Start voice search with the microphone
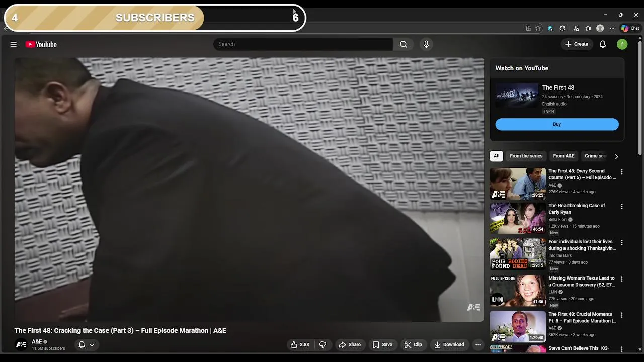 point(426,44)
